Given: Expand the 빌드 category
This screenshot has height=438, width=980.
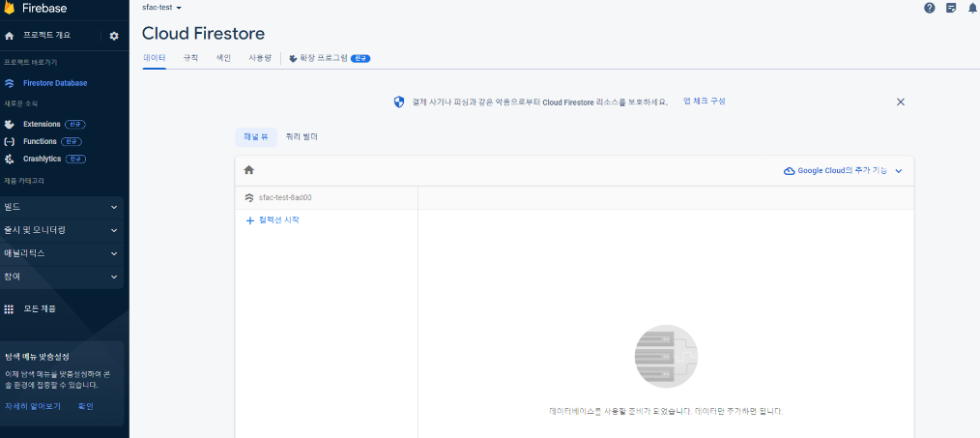Looking at the screenshot, I should pos(62,207).
